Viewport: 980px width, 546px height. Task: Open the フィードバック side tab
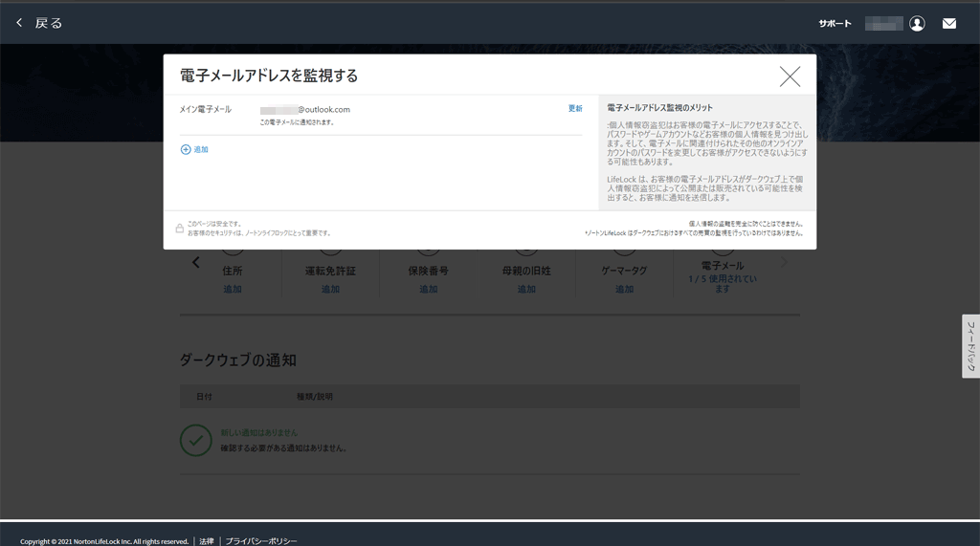coord(970,346)
